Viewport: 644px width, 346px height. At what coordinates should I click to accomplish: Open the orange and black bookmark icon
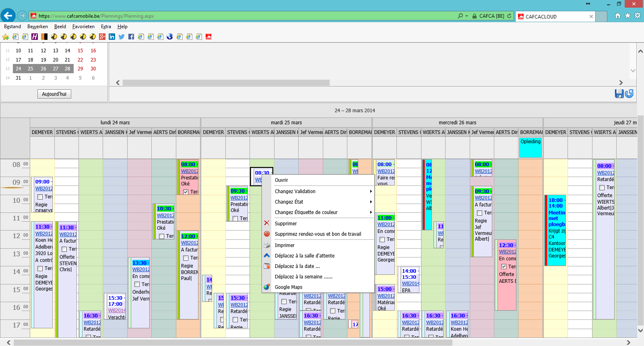(44, 37)
